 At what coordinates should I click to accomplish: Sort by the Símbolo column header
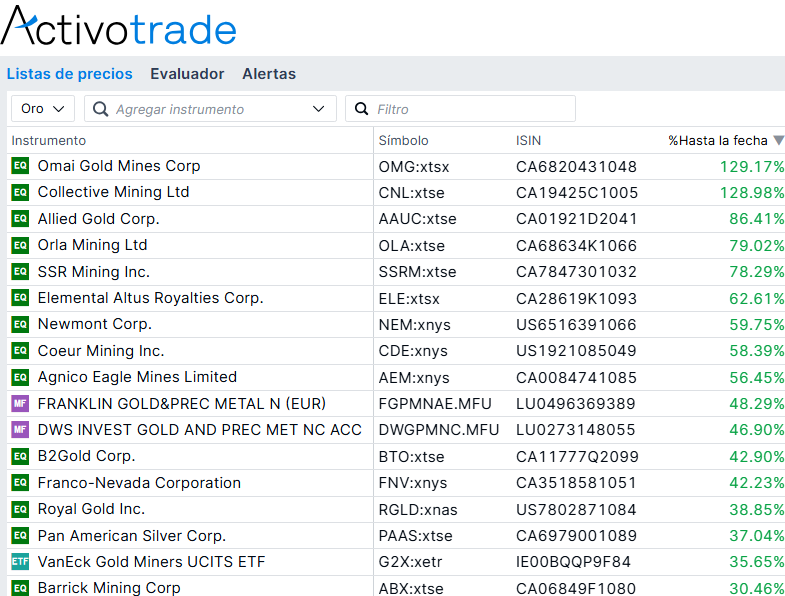pyautogui.click(x=404, y=140)
